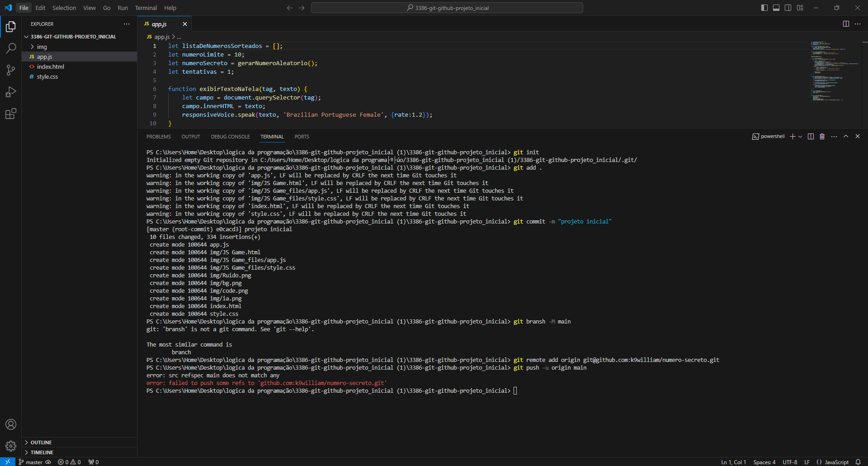868x466 pixels.
Task: Toggle the panel layout button
Action: pos(776,8)
